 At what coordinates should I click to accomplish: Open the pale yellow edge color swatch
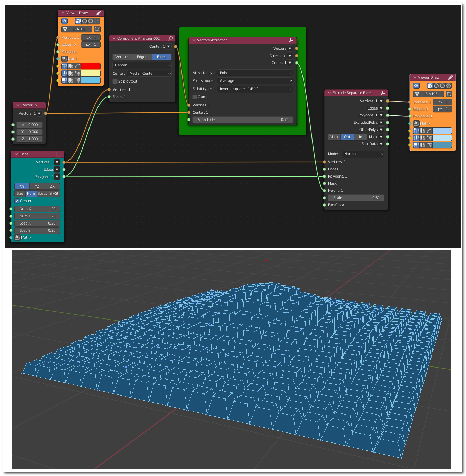coord(91,73)
